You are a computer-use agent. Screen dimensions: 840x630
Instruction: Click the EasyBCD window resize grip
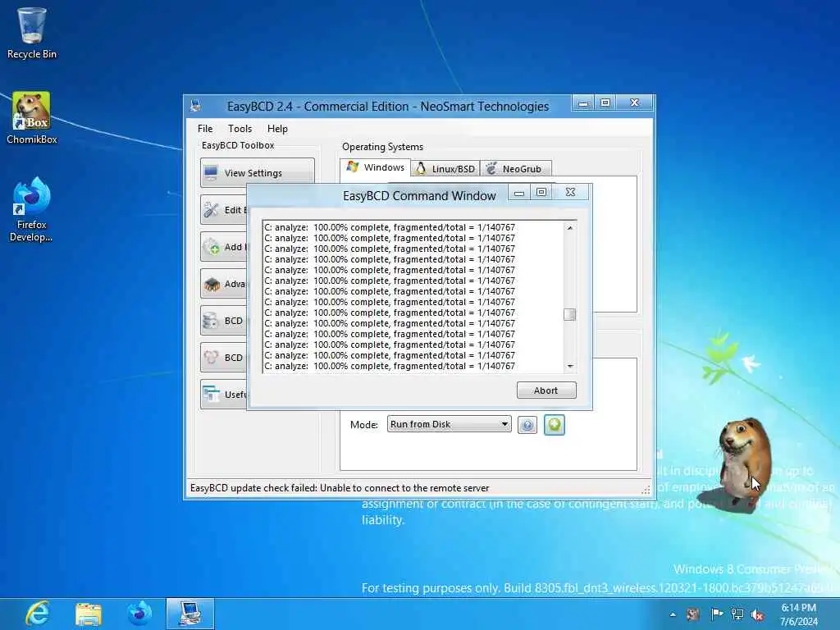(646, 489)
